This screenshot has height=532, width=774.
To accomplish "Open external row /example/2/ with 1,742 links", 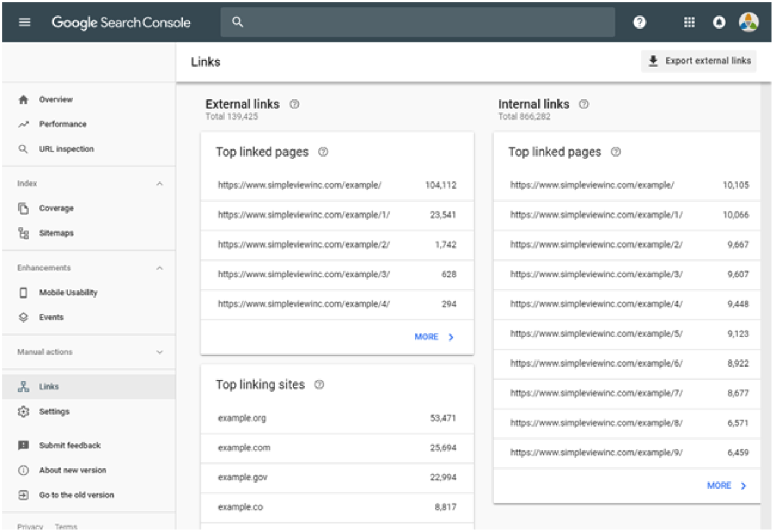I will pos(337,245).
